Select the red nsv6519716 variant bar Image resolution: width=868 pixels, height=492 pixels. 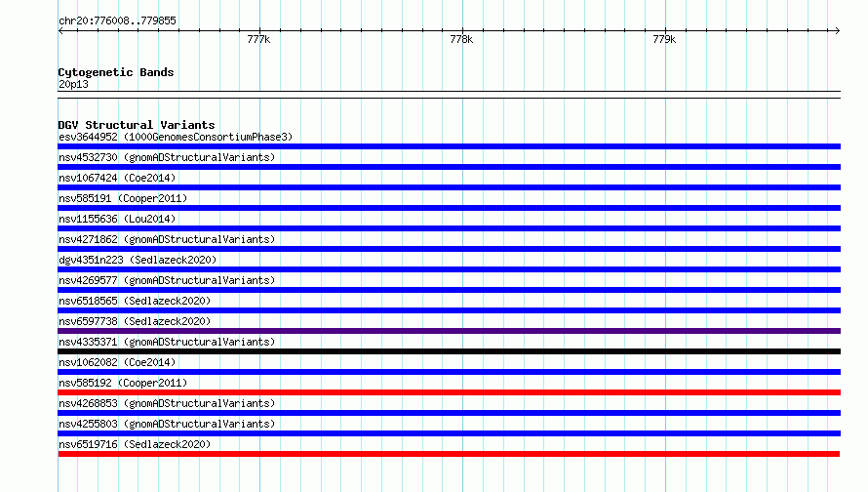(449, 454)
